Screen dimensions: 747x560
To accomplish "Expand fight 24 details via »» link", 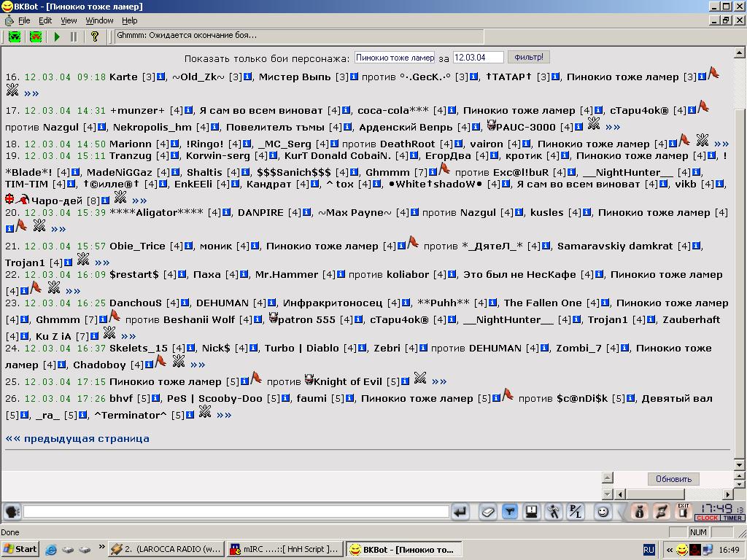I will 198,365.
